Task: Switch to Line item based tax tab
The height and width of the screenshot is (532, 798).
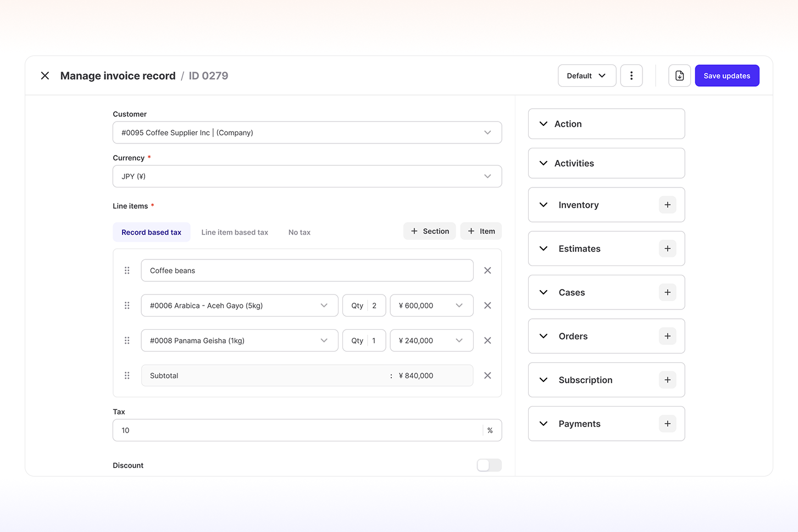Action: click(x=235, y=232)
